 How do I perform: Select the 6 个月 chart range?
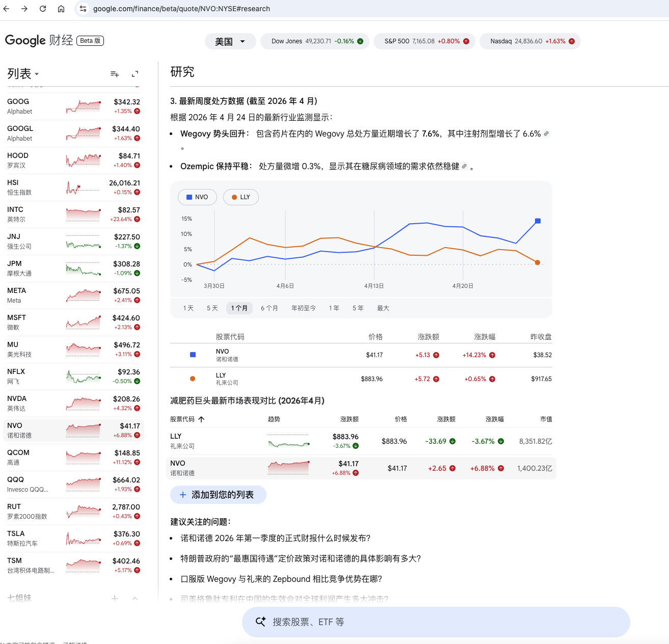click(270, 308)
